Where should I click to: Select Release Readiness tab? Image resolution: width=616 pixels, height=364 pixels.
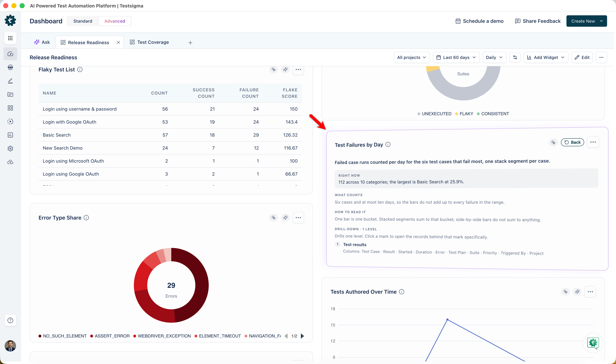pos(85,42)
